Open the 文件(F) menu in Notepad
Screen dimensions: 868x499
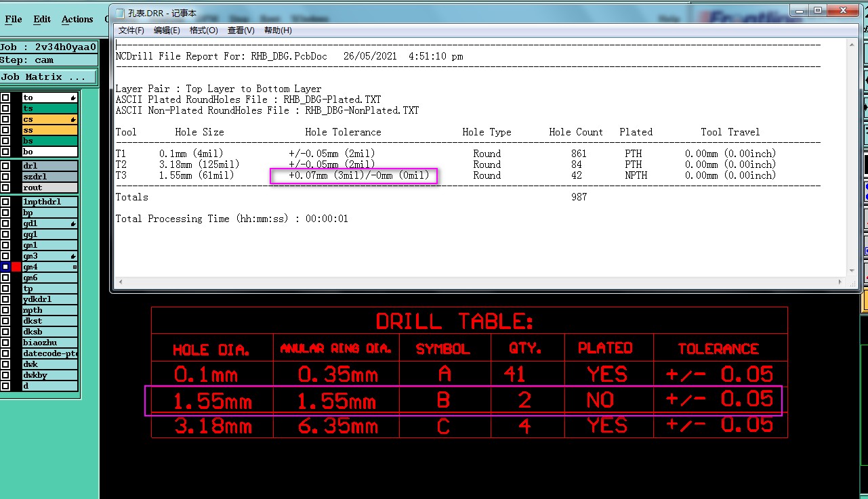pos(131,30)
